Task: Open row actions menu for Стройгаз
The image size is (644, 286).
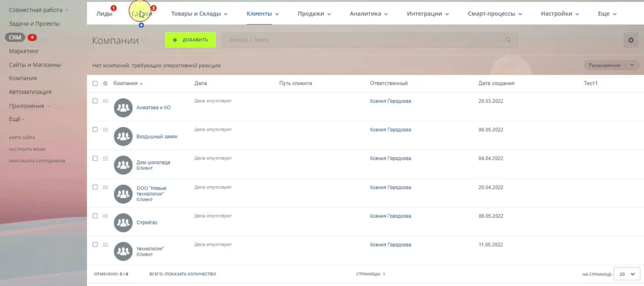Action: click(106, 216)
